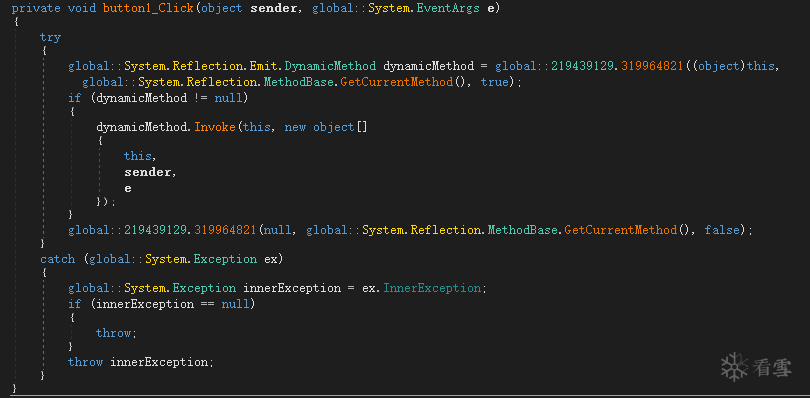Click the new keyword before object[]
This screenshot has height=398, width=810.
tap(295, 127)
